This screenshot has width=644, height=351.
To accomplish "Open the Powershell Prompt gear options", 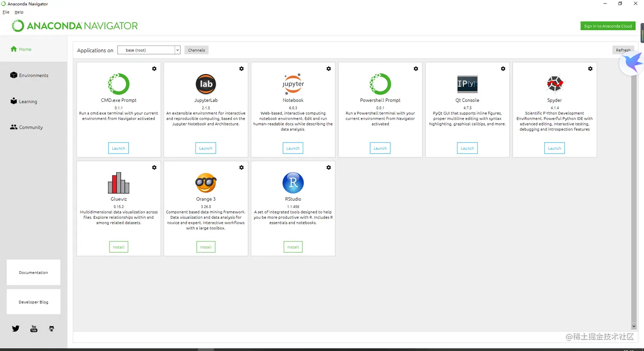I will click(x=416, y=68).
